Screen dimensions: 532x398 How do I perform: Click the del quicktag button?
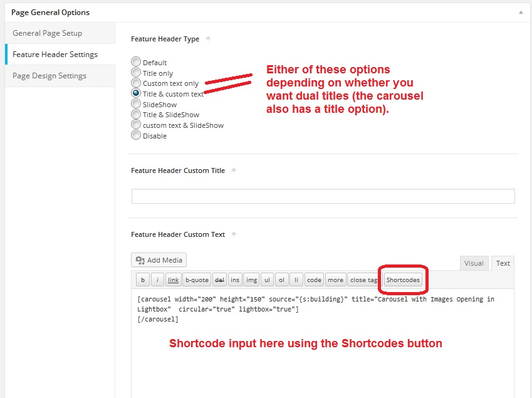click(219, 280)
